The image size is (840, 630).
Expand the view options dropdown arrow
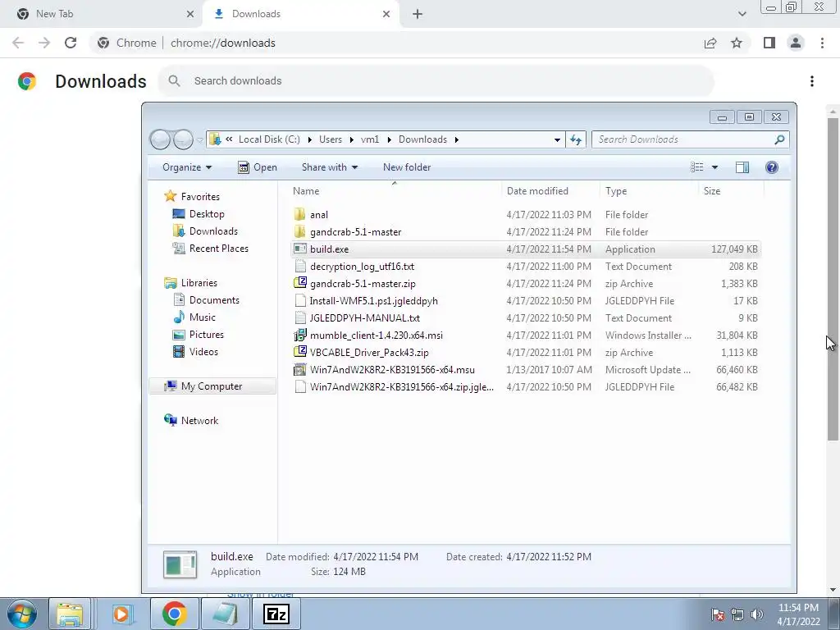[x=714, y=167]
